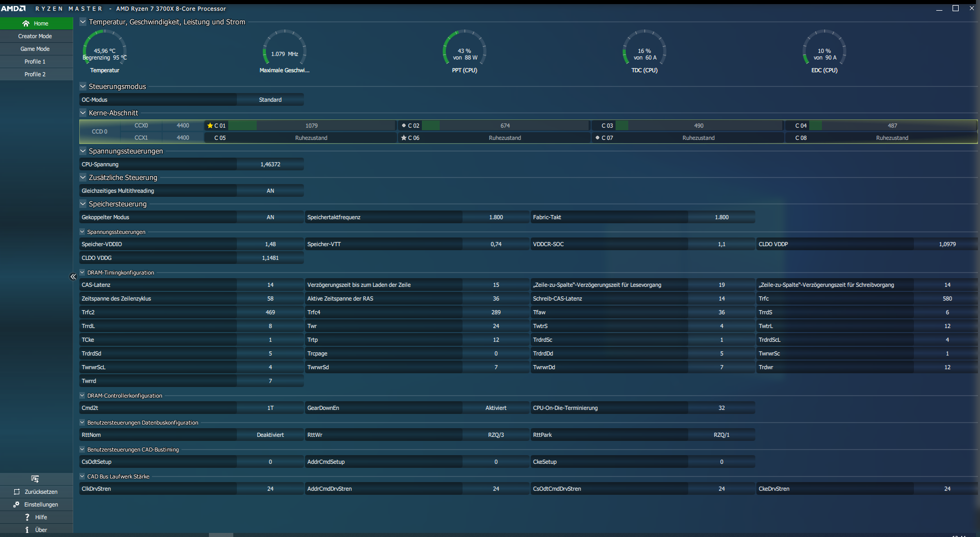Click the house icon beside Home

point(26,23)
